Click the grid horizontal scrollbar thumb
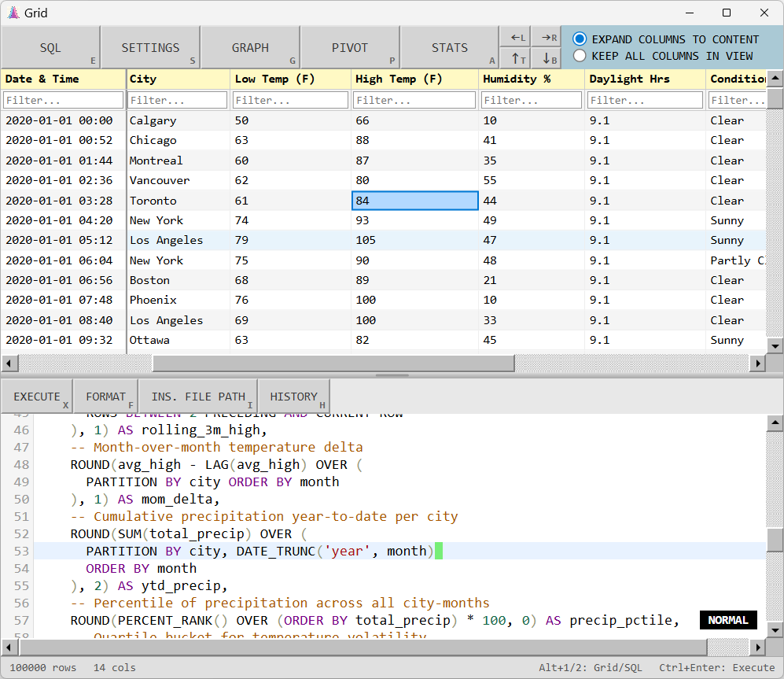Image resolution: width=784 pixels, height=679 pixels. [333, 363]
